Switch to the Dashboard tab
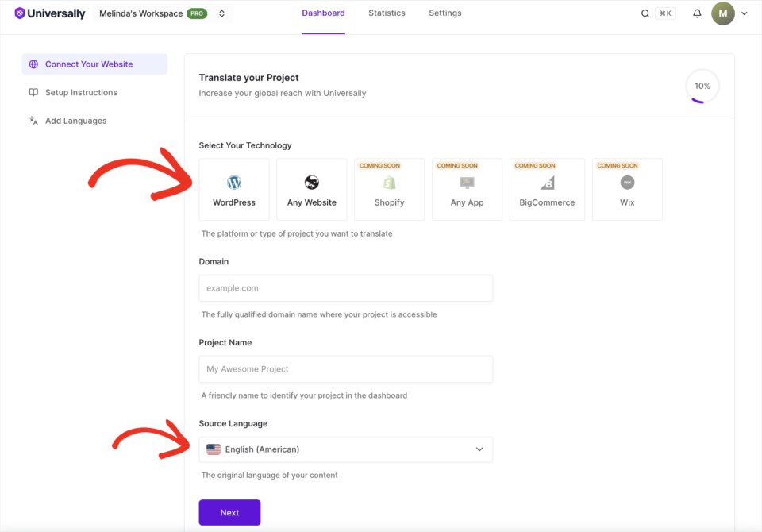This screenshot has height=532, width=762. tap(323, 13)
